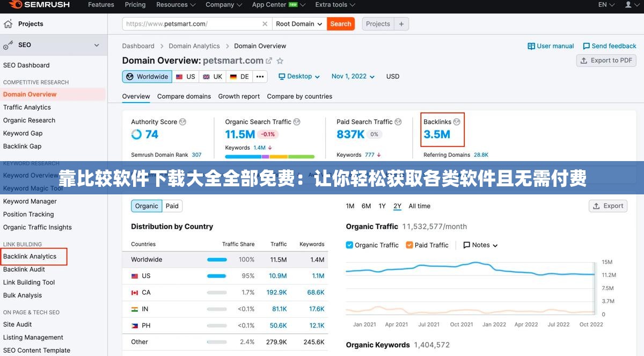Open User manual book icon link
This screenshot has height=356, width=644.
[551, 46]
